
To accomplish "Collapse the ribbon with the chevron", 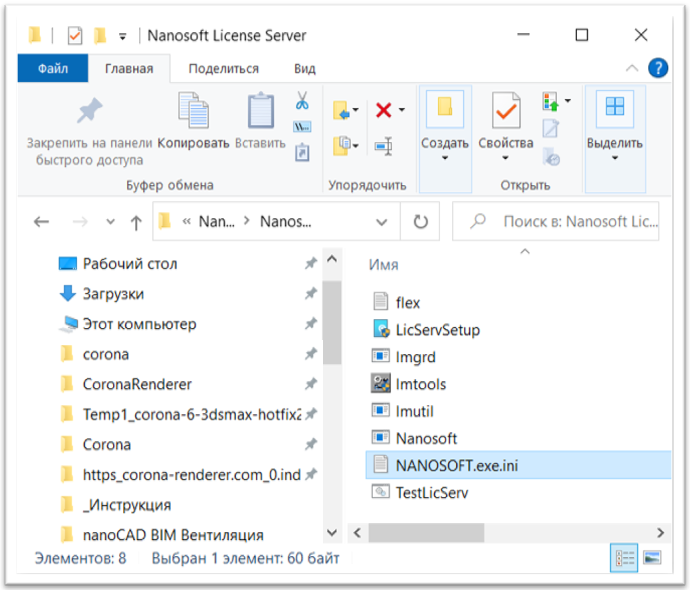I will coord(632,68).
